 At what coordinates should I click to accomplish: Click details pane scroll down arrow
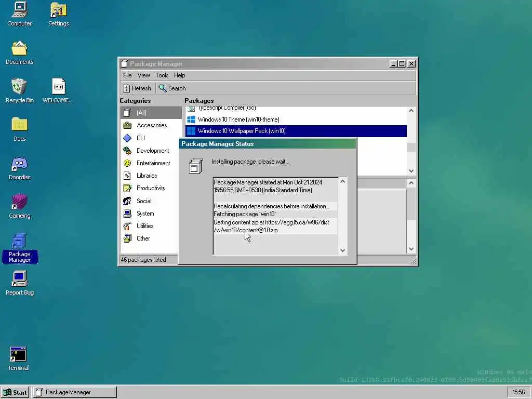411,249
